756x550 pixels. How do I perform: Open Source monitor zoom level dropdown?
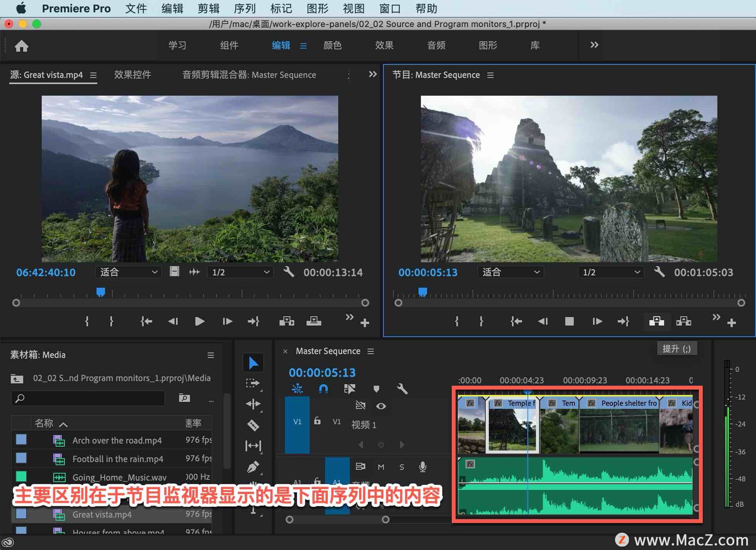pyautogui.click(x=128, y=272)
